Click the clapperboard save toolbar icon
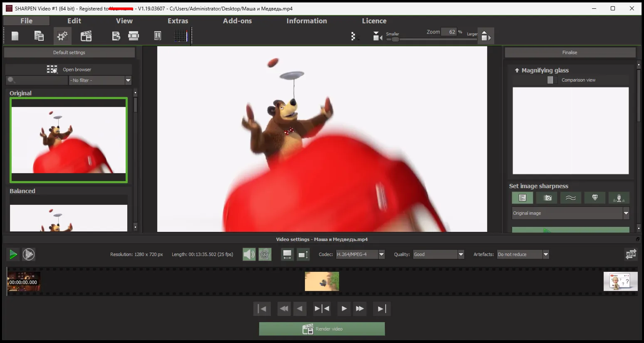The height and width of the screenshot is (343, 644). pos(86,36)
